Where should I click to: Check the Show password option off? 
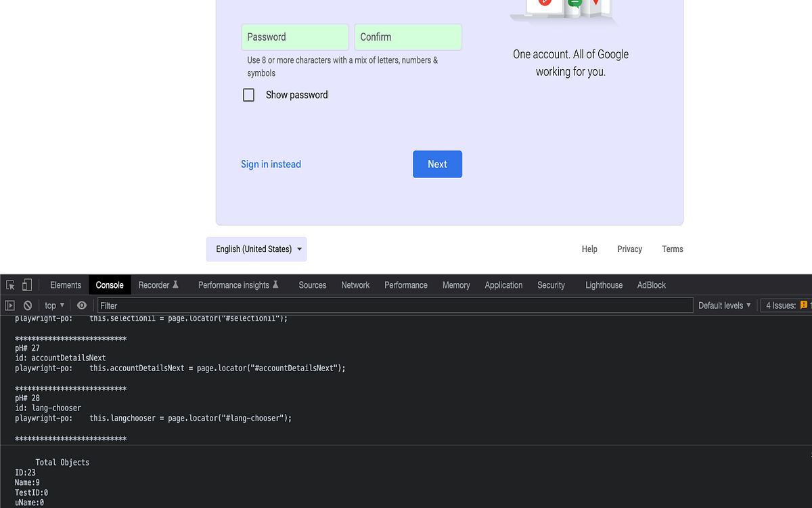248,95
